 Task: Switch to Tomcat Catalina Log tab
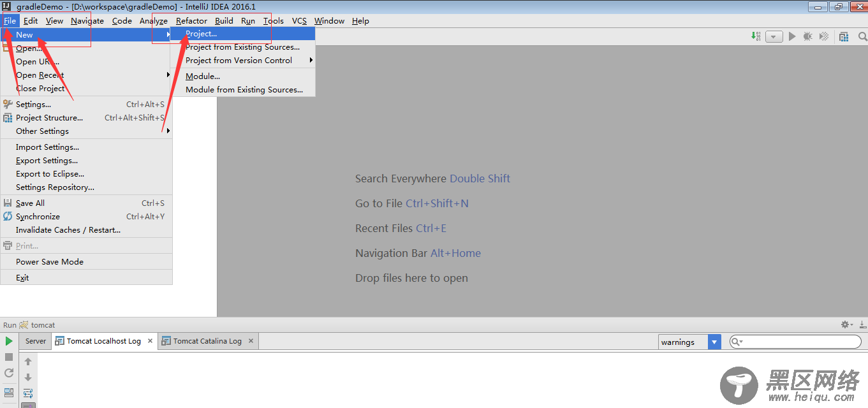[x=207, y=341]
